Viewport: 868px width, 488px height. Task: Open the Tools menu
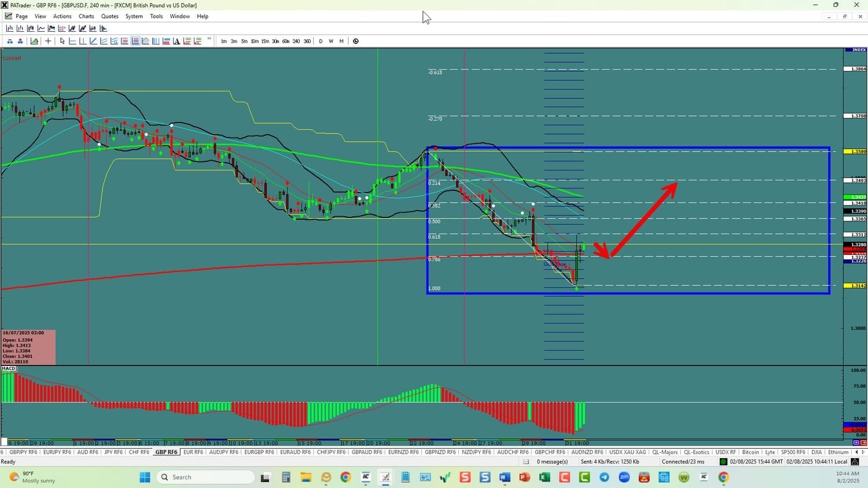(x=156, y=16)
